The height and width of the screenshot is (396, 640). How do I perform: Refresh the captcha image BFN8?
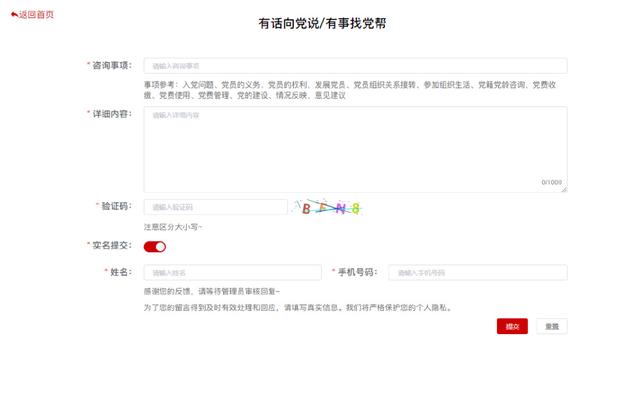coord(328,208)
